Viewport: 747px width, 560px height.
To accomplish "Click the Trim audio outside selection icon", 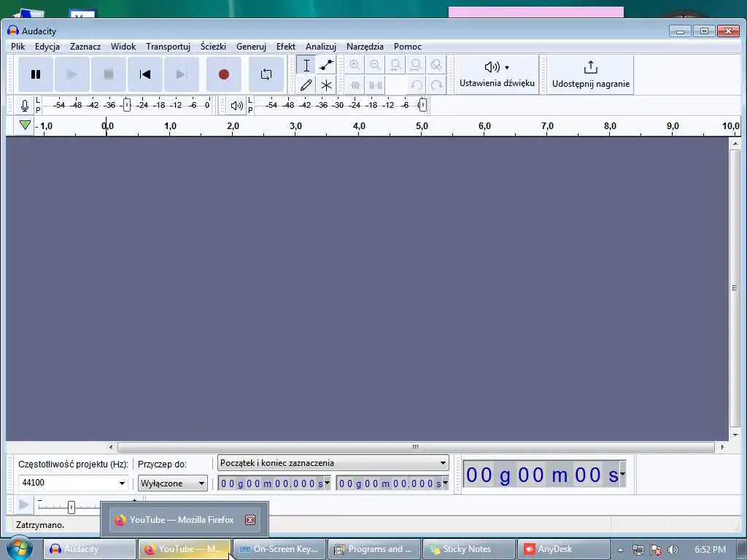I will click(355, 85).
